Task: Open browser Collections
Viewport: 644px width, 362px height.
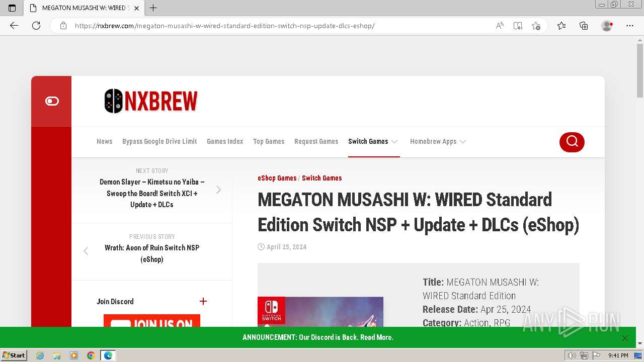Action: click(x=584, y=26)
